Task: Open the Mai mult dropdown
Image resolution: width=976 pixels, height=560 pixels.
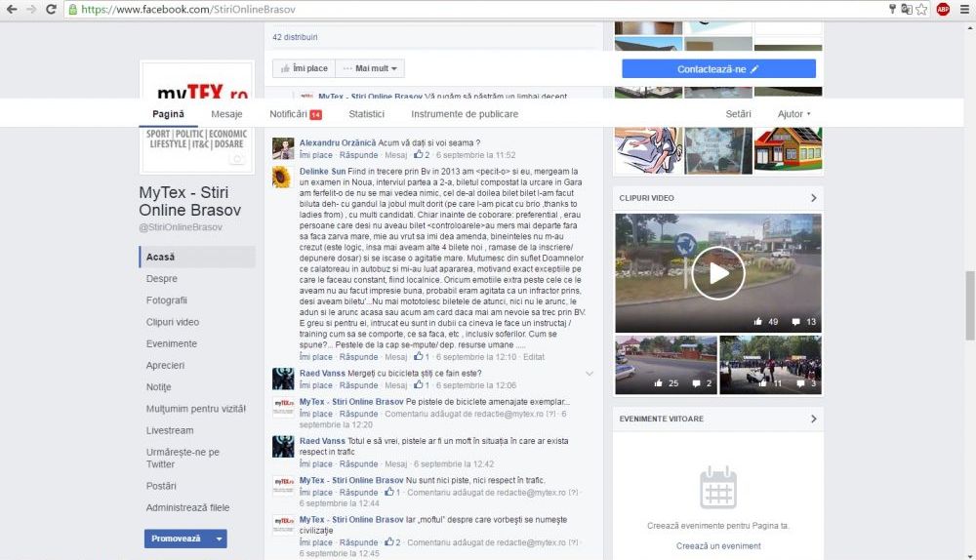Action: (370, 68)
